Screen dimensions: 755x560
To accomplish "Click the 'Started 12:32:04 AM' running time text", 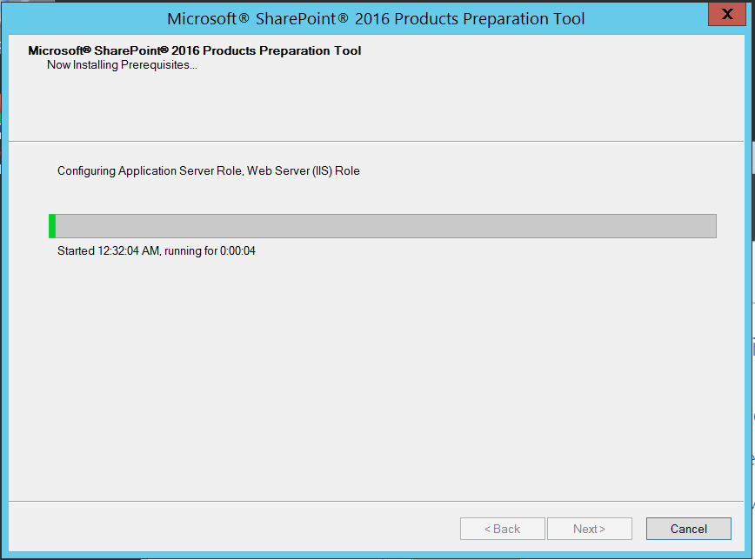I will click(x=157, y=250).
